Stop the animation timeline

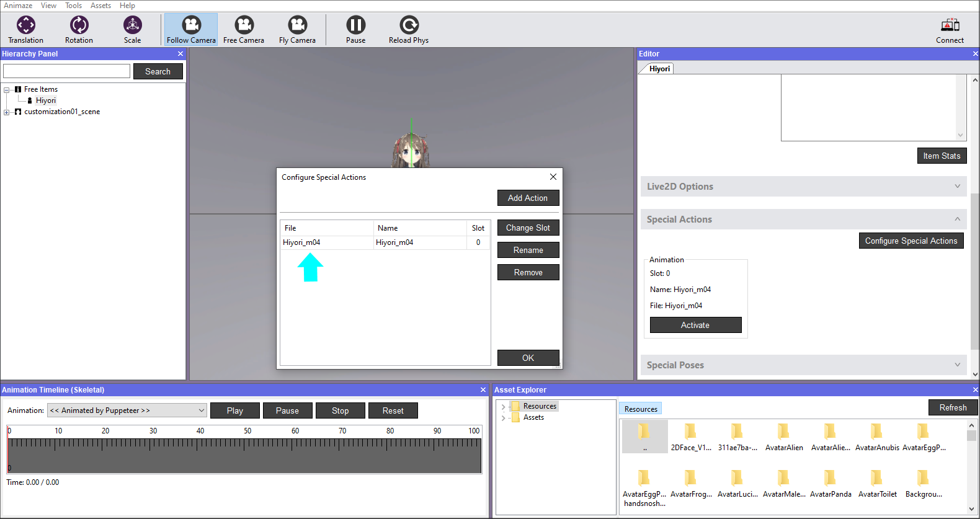point(340,410)
